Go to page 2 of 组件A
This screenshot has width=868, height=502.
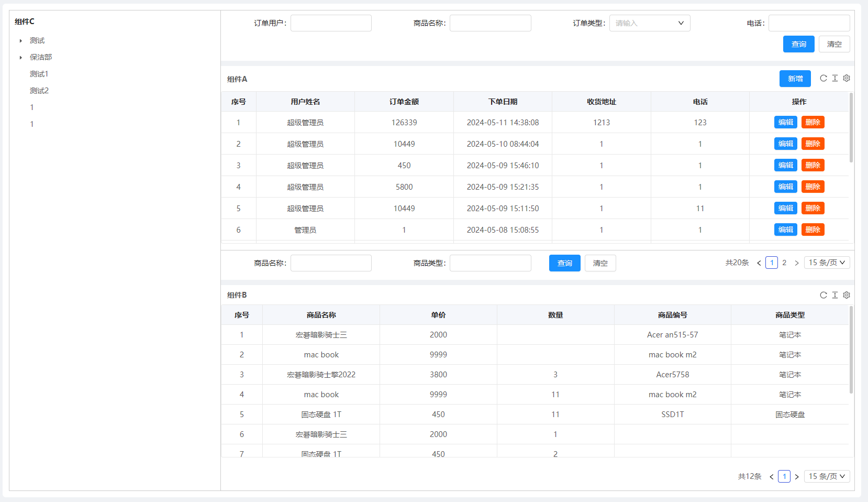pyautogui.click(x=784, y=263)
